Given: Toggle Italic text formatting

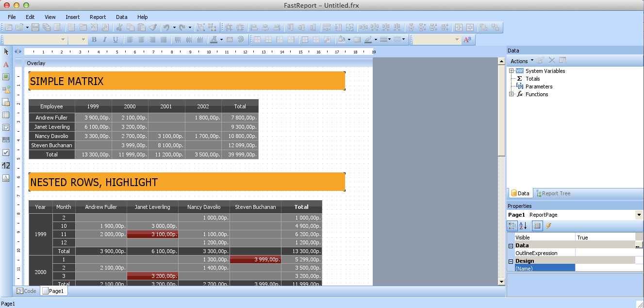Looking at the screenshot, I should click(x=104, y=40).
